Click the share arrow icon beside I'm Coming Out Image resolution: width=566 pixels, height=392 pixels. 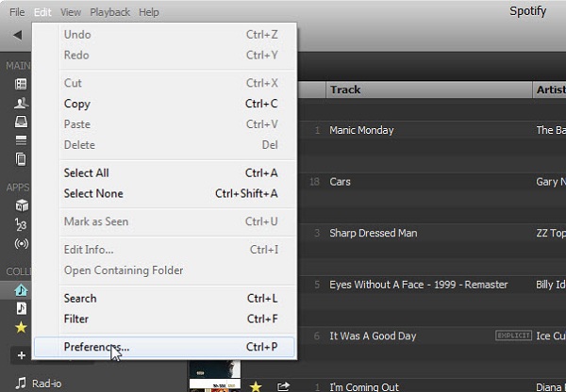coord(283,386)
